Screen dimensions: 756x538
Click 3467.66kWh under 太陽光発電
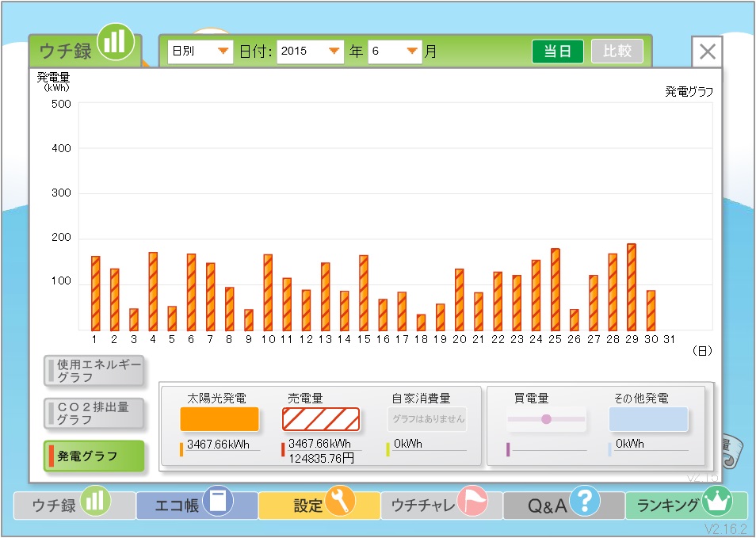218,444
